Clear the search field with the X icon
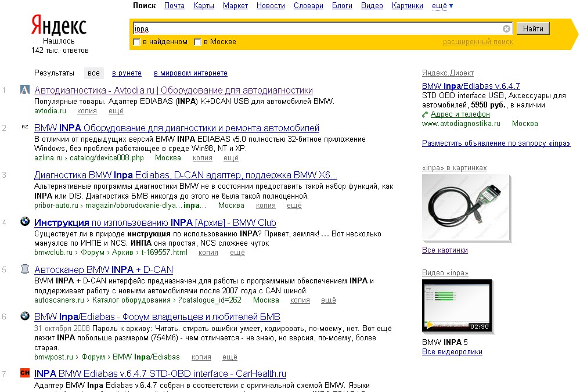The height and width of the screenshot is (392, 580). click(506, 28)
